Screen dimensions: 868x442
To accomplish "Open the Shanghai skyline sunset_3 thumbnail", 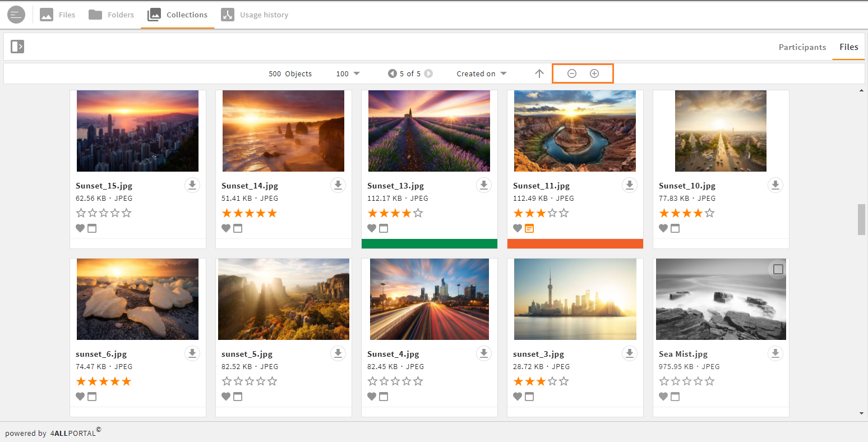I will 575,299.
